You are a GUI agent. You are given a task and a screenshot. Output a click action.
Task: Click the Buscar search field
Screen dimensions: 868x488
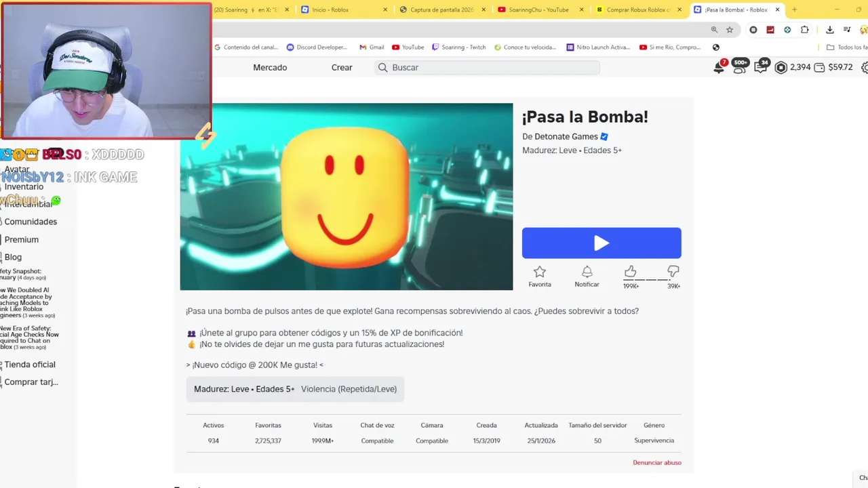[x=488, y=67]
